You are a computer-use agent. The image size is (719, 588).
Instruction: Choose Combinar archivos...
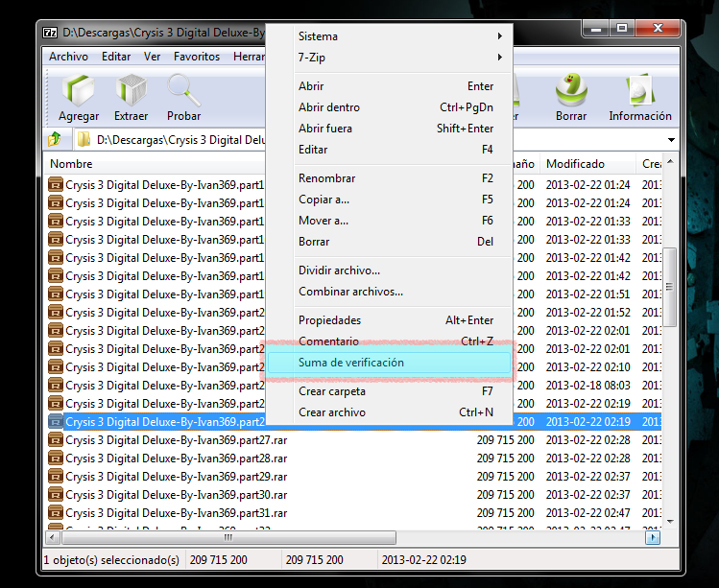(x=389, y=292)
